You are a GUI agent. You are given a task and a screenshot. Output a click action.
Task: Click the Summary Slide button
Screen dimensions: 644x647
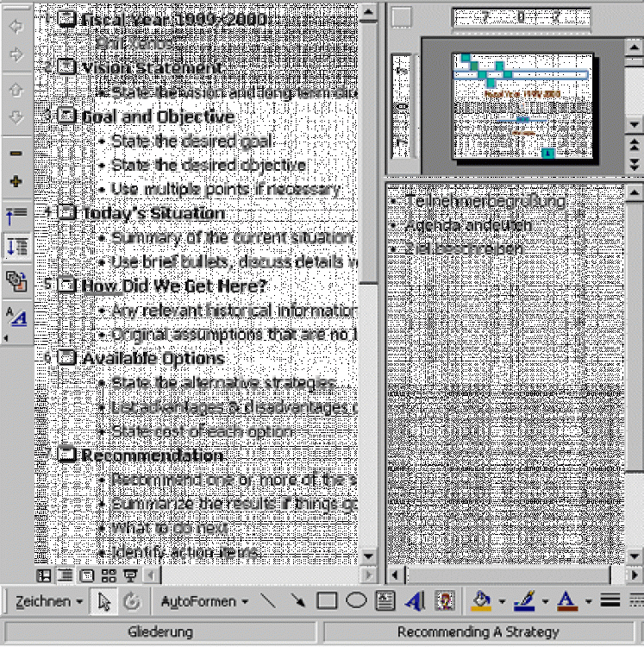coord(16,280)
